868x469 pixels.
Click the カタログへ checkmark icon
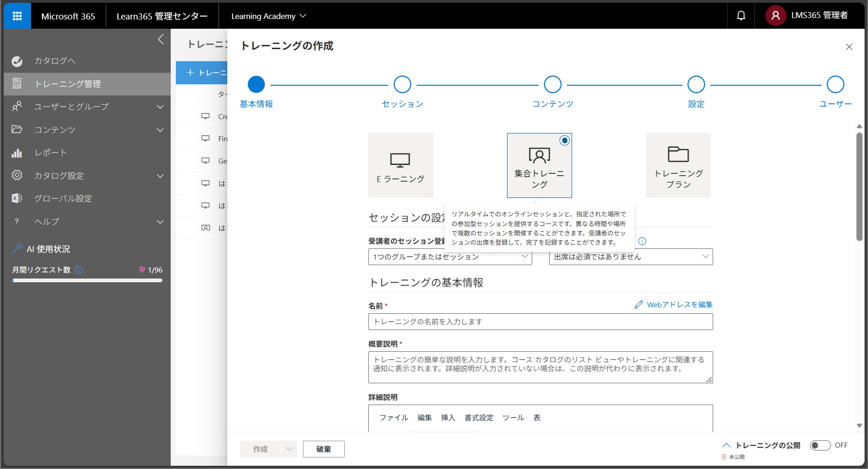tap(17, 61)
